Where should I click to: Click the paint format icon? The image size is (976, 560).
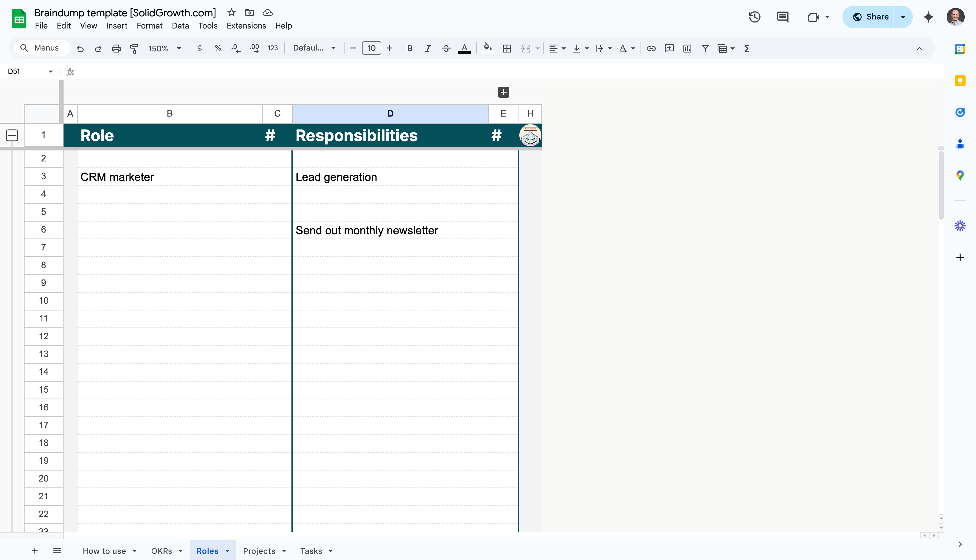coord(134,49)
